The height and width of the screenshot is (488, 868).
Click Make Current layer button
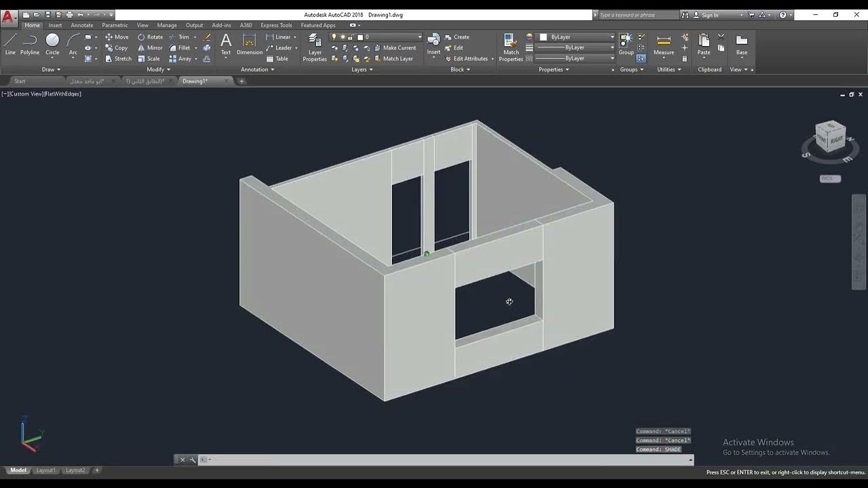395,48
